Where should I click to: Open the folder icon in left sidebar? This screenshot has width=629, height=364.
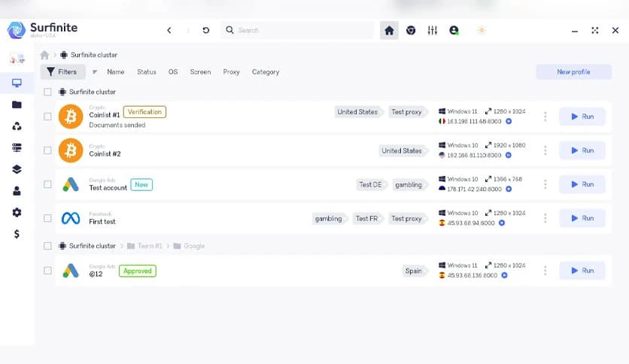click(x=17, y=105)
